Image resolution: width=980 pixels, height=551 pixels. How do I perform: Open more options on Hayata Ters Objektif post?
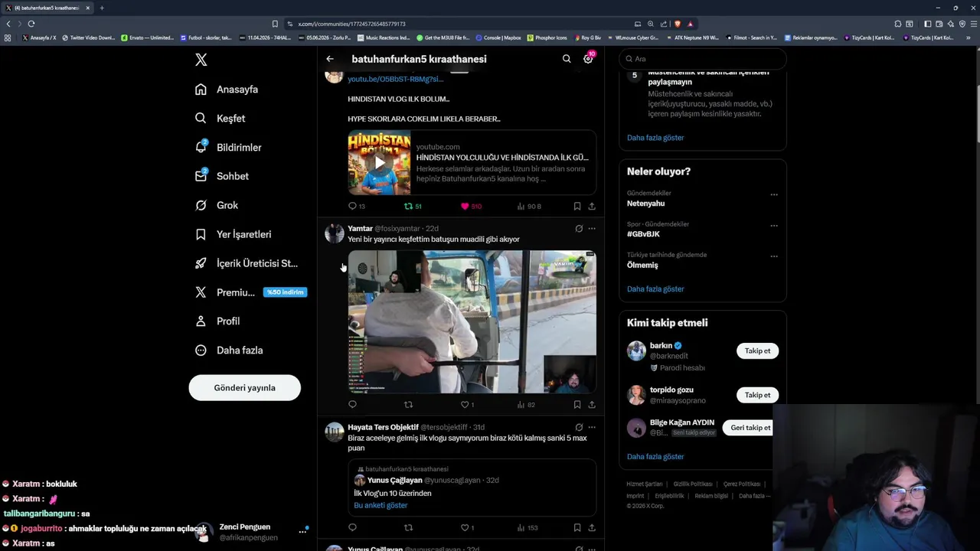(x=592, y=427)
